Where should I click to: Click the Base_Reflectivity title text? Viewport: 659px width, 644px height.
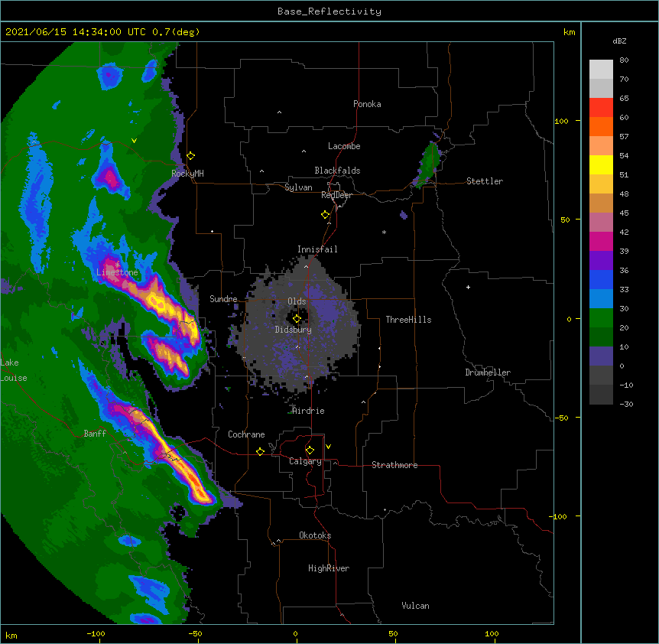tap(329, 11)
